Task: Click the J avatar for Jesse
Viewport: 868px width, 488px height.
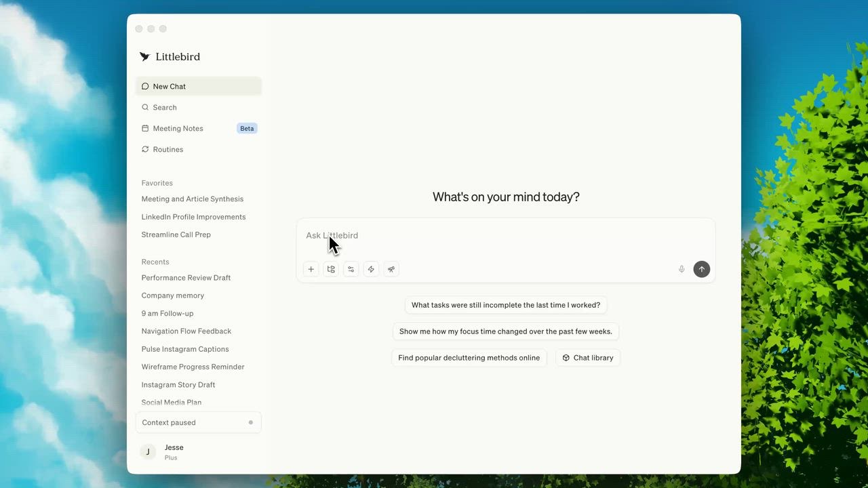Action: click(x=148, y=452)
